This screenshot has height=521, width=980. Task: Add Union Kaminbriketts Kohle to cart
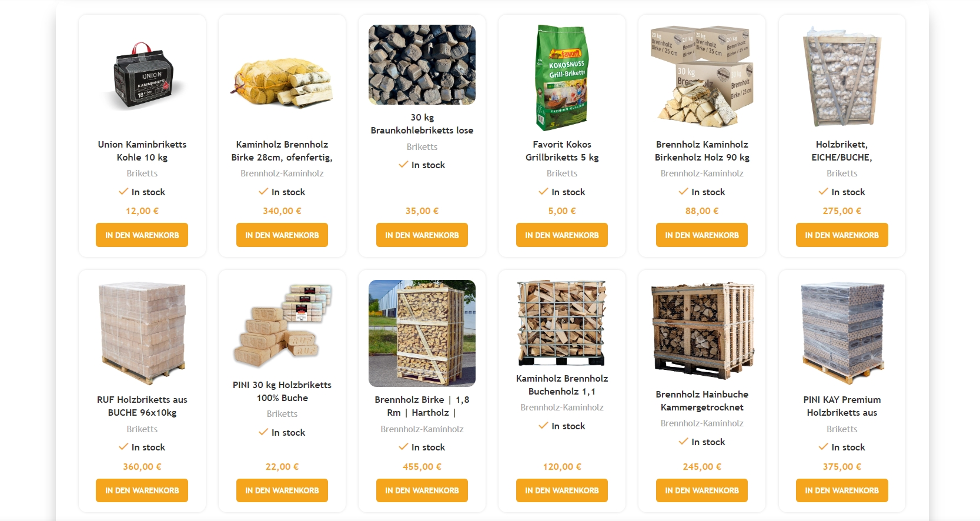(x=142, y=235)
